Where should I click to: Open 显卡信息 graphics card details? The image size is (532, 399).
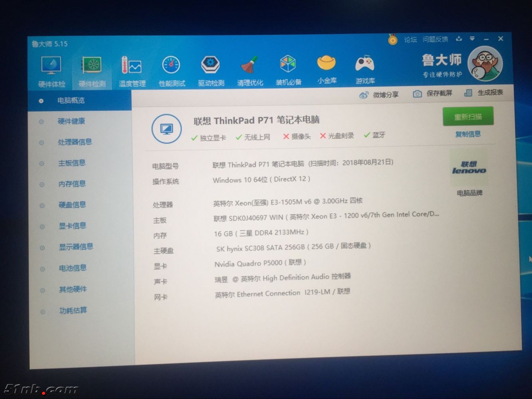coord(72,226)
